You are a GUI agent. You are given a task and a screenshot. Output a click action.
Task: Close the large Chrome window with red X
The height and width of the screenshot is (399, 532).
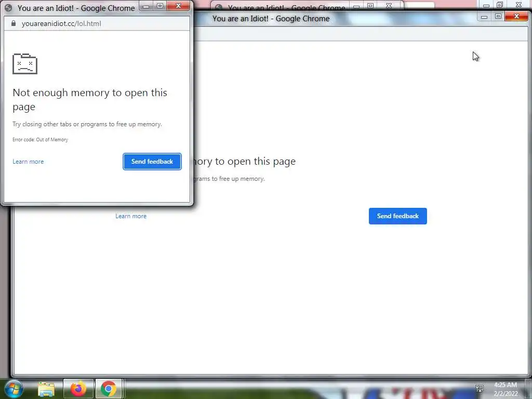516,16
